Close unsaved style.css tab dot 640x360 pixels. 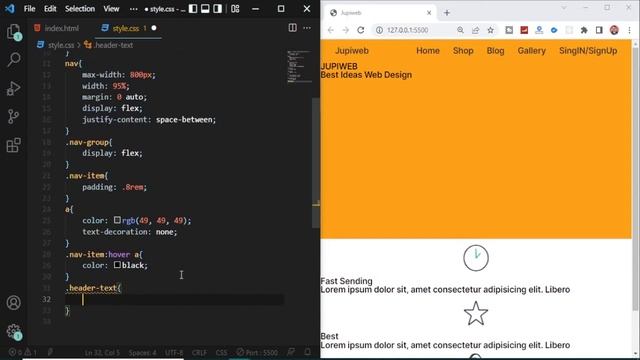coord(154,28)
